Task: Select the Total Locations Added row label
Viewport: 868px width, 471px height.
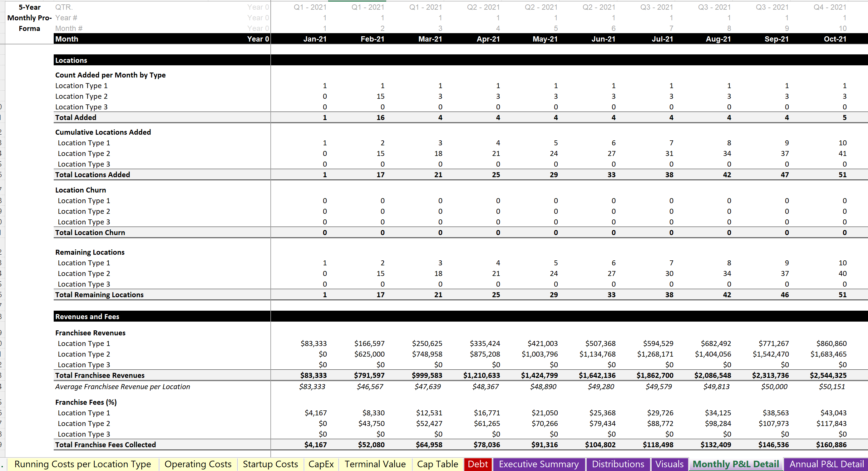Action: click(93, 174)
